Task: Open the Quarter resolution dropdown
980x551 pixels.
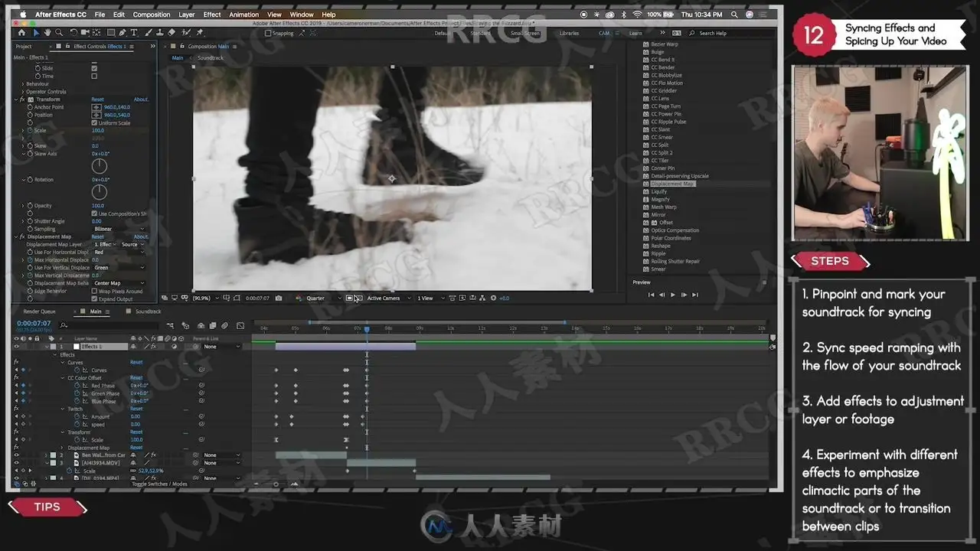Action: [x=324, y=298]
